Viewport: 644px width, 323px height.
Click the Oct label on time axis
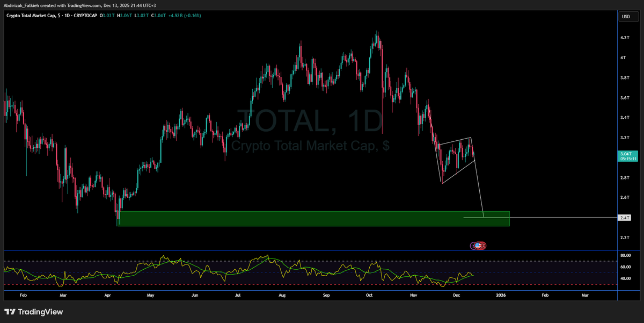(369, 295)
